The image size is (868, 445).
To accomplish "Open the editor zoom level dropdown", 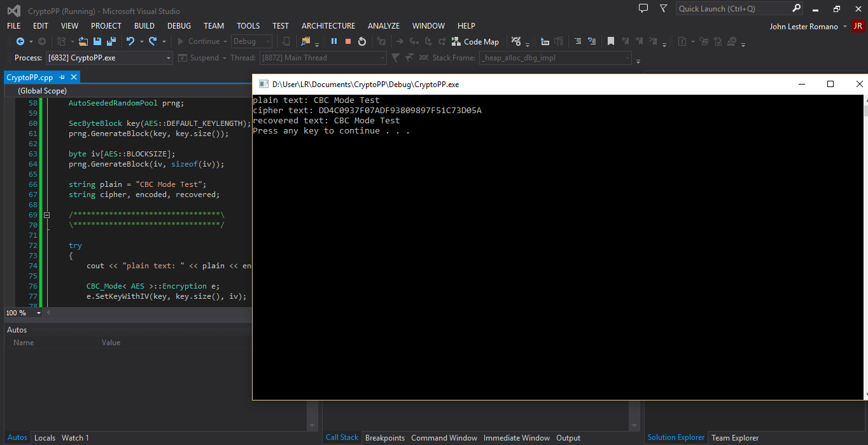I will (x=38, y=313).
